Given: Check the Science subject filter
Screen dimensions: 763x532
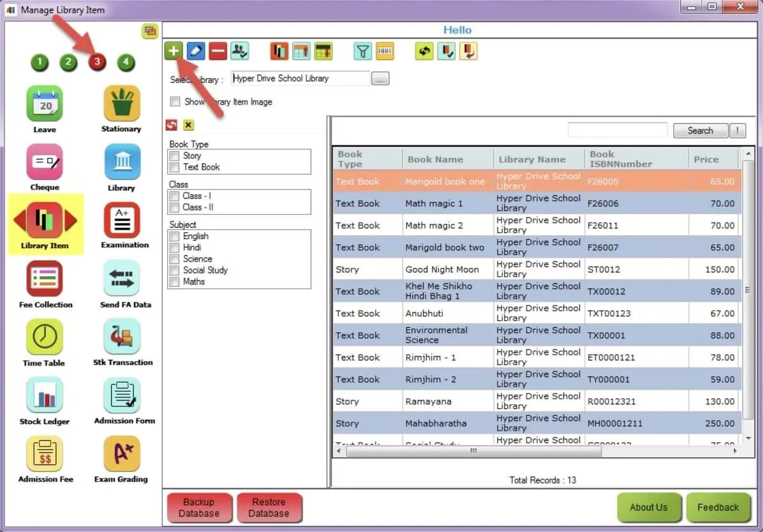Looking at the screenshot, I should tap(174, 259).
